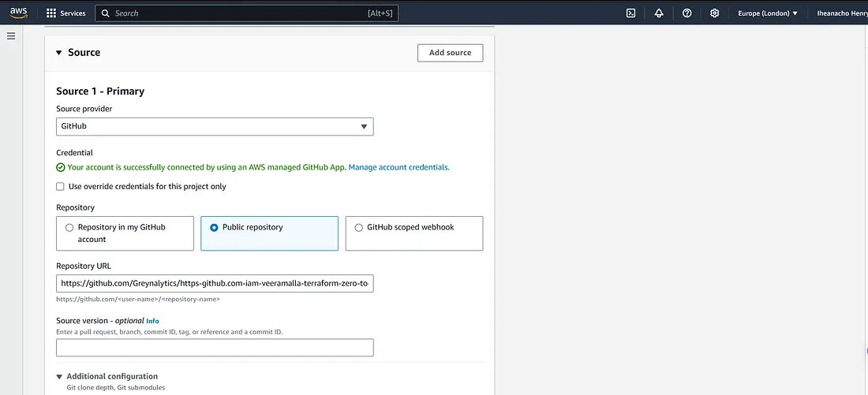Click the Source provider label
The height and width of the screenshot is (395, 868).
[x=84, y=109]
